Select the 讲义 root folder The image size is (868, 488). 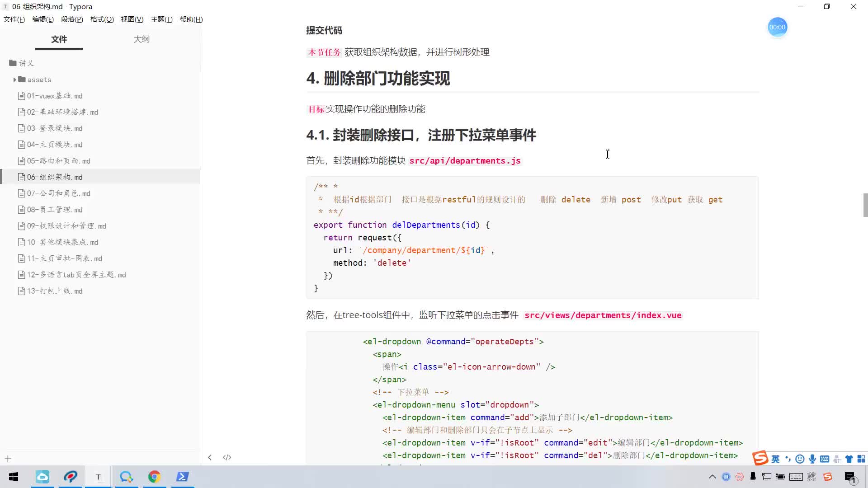[22, 63]
